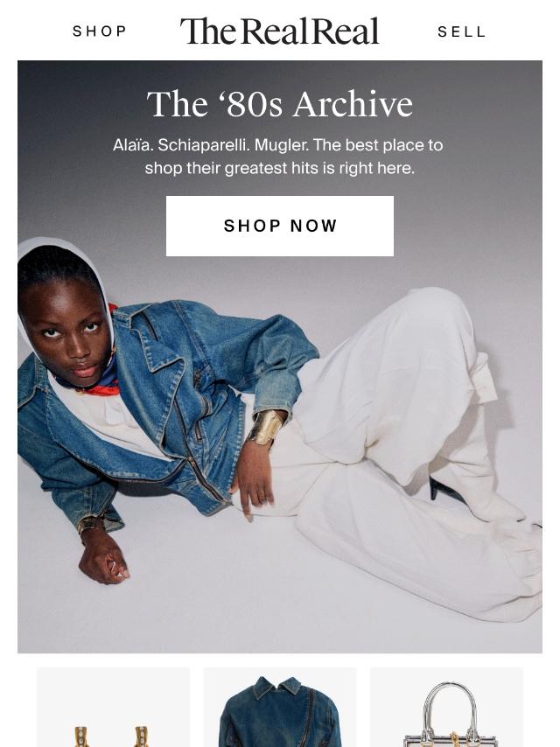Open the gold earrings product thumbnail

coord(113,708)
